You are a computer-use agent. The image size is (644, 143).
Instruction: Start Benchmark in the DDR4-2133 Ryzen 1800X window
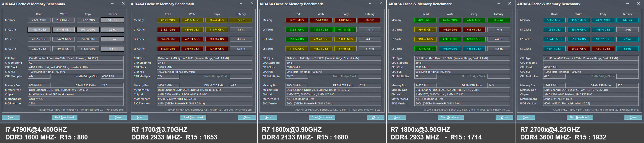pyautogui.click(x=322, y=117)
